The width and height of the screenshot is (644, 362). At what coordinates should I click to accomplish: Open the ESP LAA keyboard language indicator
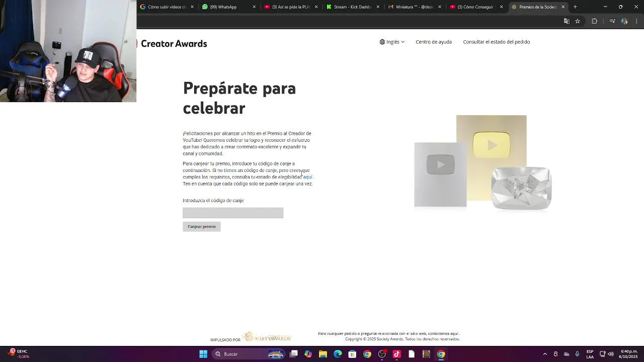tap(590, 354)
